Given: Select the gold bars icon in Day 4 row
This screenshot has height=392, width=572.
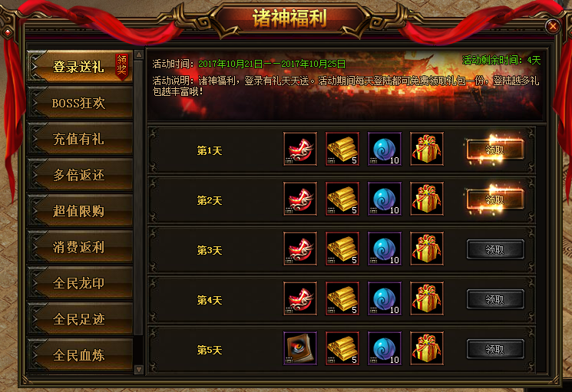Looking at the screenshot, I should point(342,298).
